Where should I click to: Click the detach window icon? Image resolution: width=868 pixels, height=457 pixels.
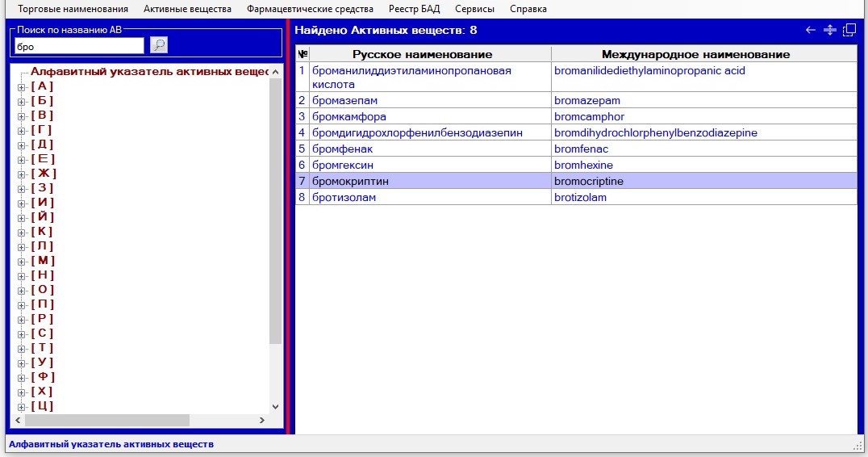(849, 30)
